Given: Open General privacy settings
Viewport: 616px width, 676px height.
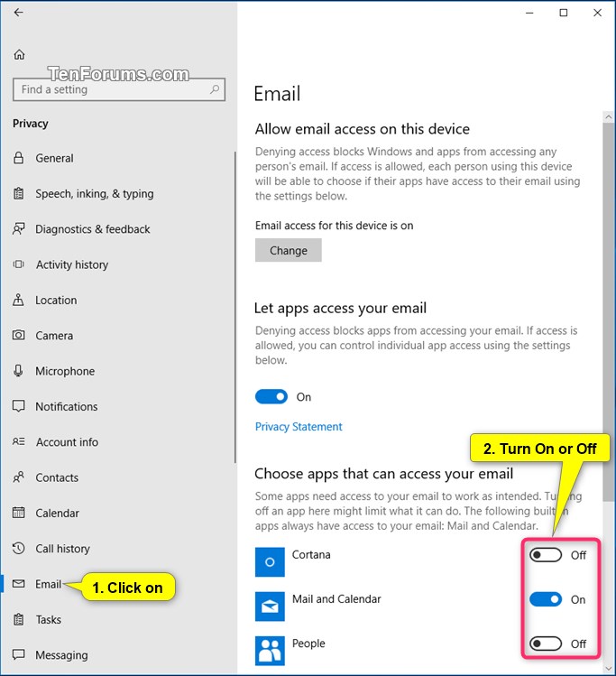Looking at the screenshot, I should (x=54, y=158).
